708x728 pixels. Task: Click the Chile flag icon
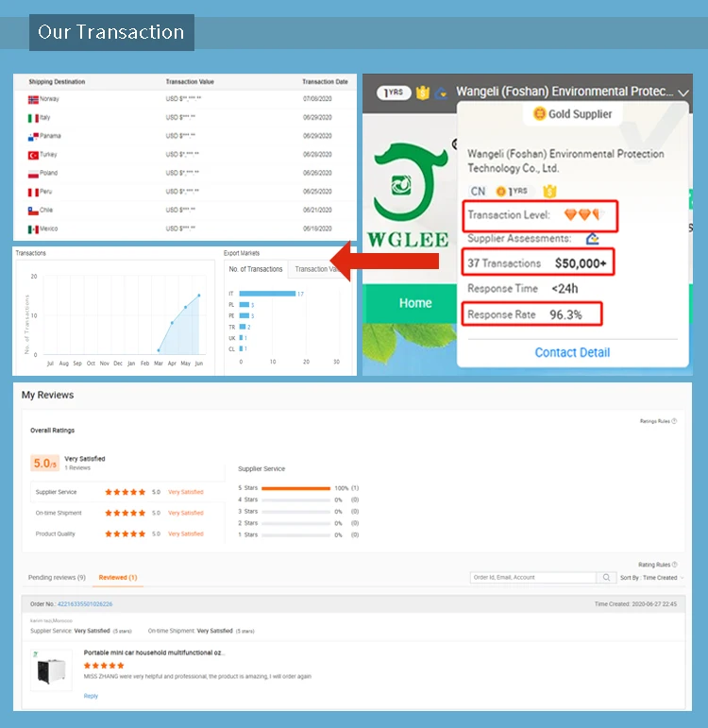[x=33, y=211]
